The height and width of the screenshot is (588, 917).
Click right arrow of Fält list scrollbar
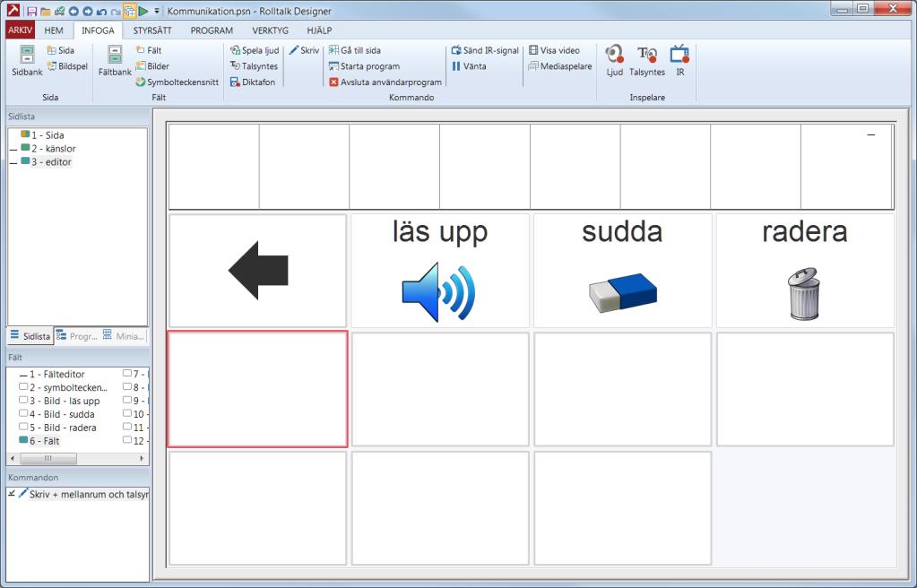[143, 459]
